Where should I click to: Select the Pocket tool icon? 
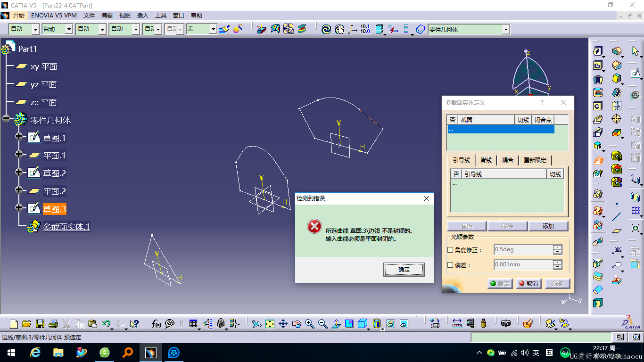598,66
